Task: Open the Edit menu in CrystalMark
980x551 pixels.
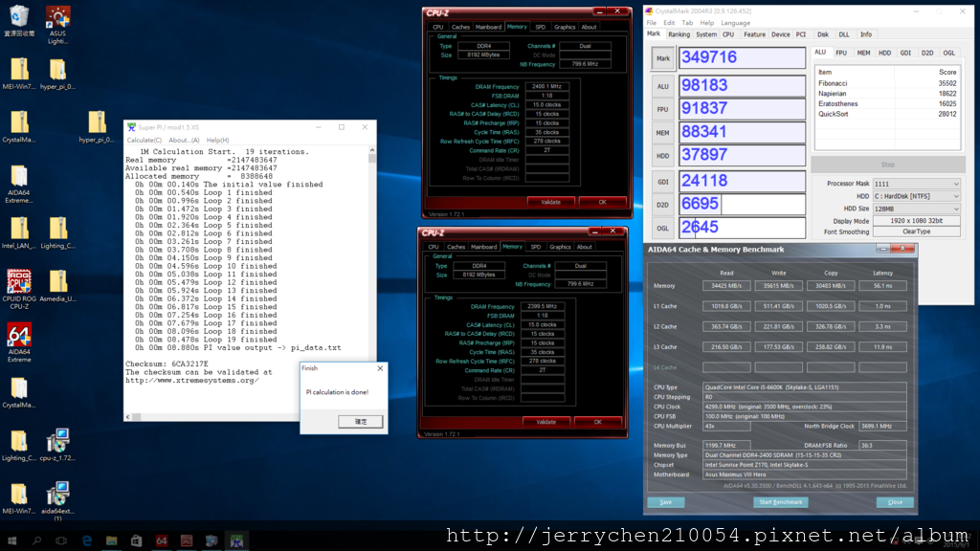Action: point(669,23)
